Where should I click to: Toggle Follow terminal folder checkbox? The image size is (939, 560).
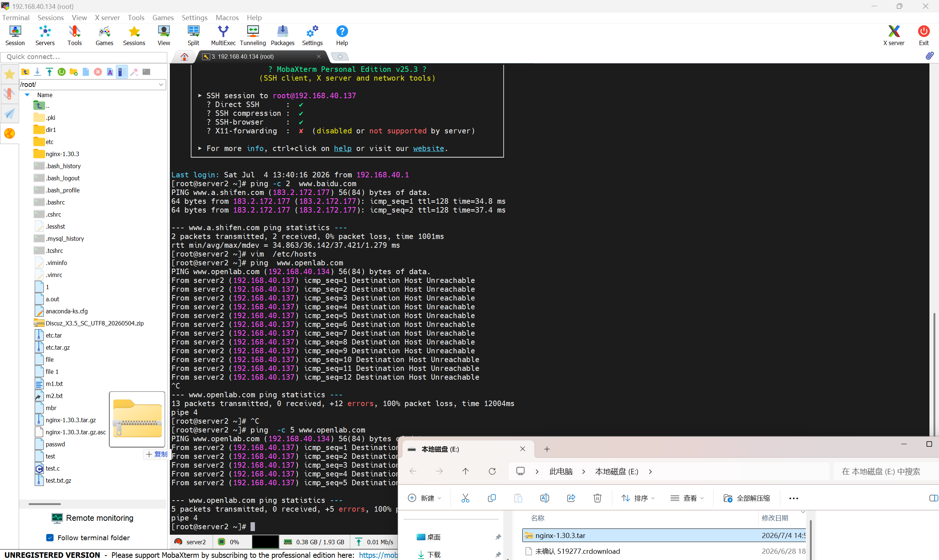tap(50, 537)
